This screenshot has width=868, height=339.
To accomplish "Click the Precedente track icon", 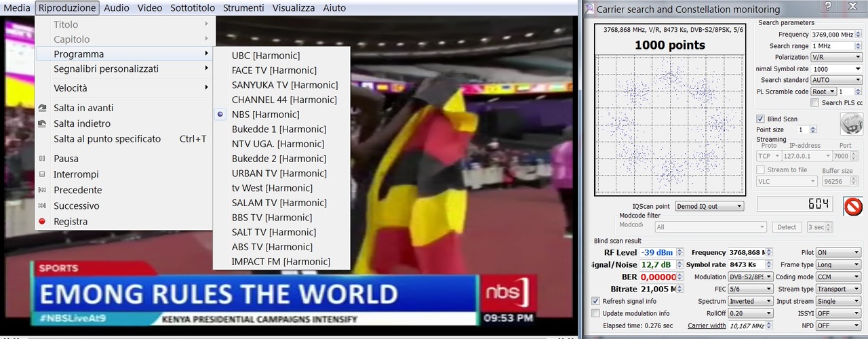I will click(42, 190).
